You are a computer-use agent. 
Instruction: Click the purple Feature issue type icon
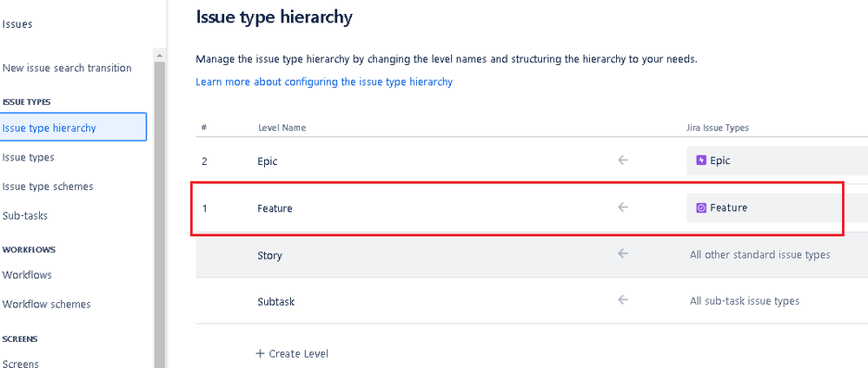coord(701,208)
